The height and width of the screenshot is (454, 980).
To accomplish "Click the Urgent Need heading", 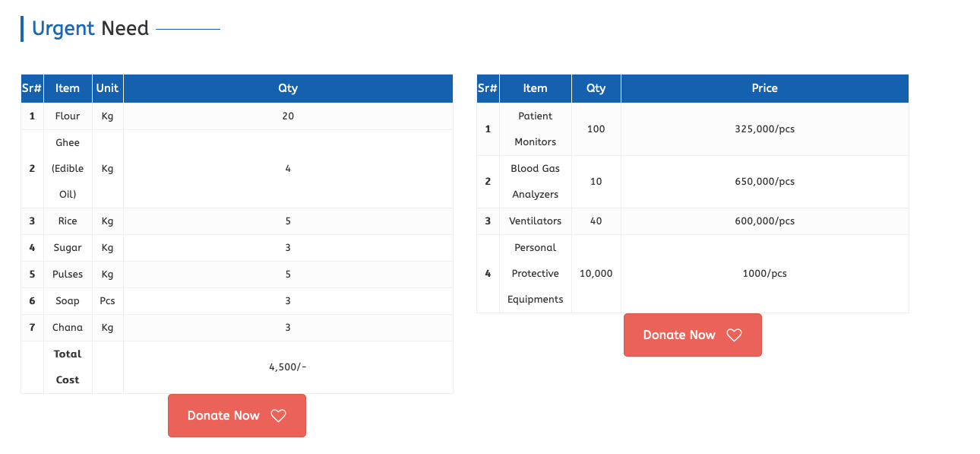I will 90,29.
